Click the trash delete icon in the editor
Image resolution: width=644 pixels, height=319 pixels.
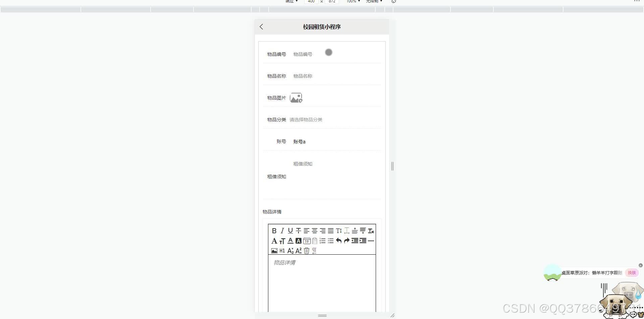pos(307,251)
